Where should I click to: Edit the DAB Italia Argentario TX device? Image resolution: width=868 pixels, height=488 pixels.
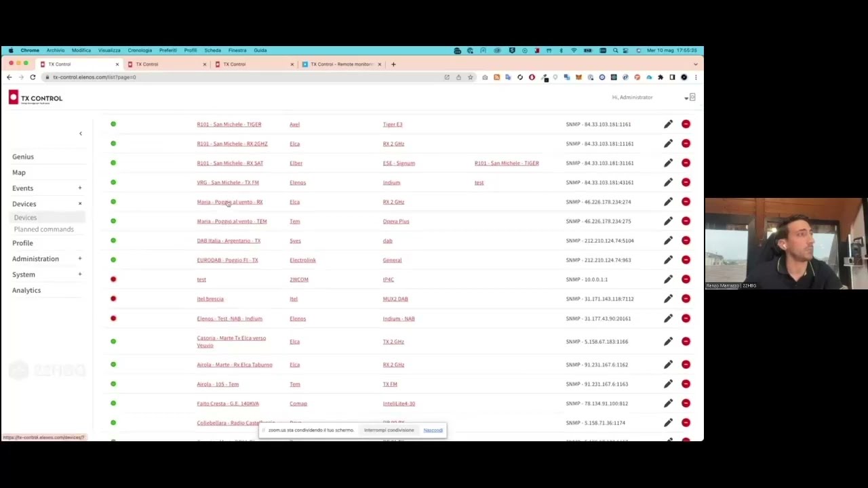(668, 241)
